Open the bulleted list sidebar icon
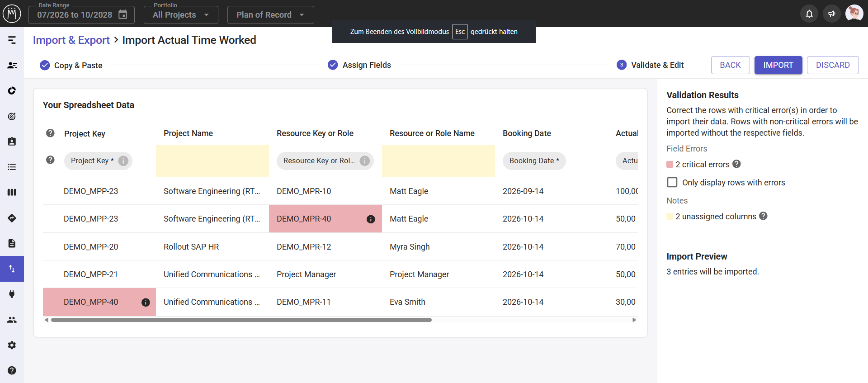 (x=12, y=167)
